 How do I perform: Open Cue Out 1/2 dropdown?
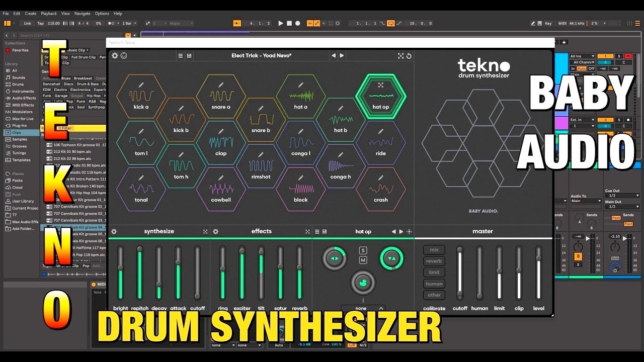pos(622,196)
